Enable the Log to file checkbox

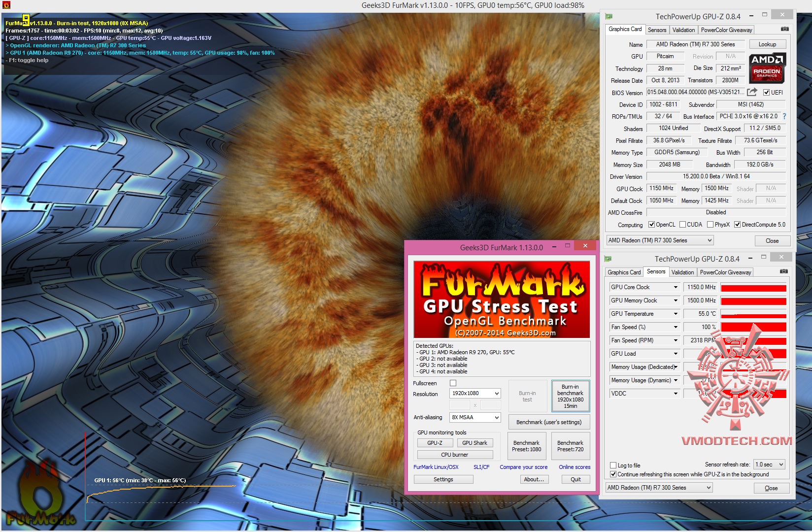pyautogui.click(x=613, y=465)
